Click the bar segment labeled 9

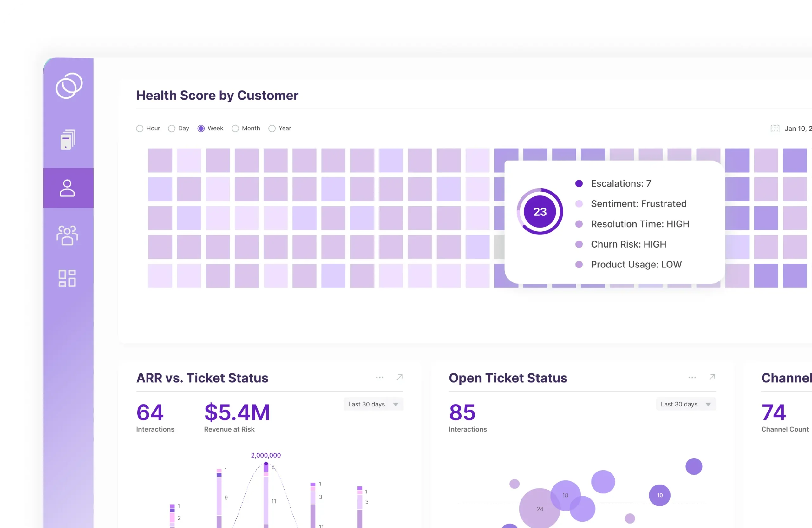(x=219, y=496)
